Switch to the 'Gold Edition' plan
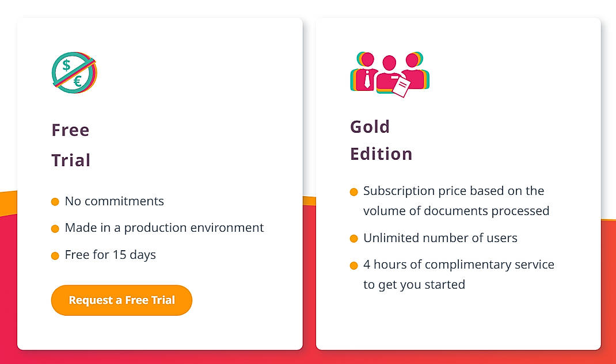This screenshot has width=616, height=364. [381, 140]
